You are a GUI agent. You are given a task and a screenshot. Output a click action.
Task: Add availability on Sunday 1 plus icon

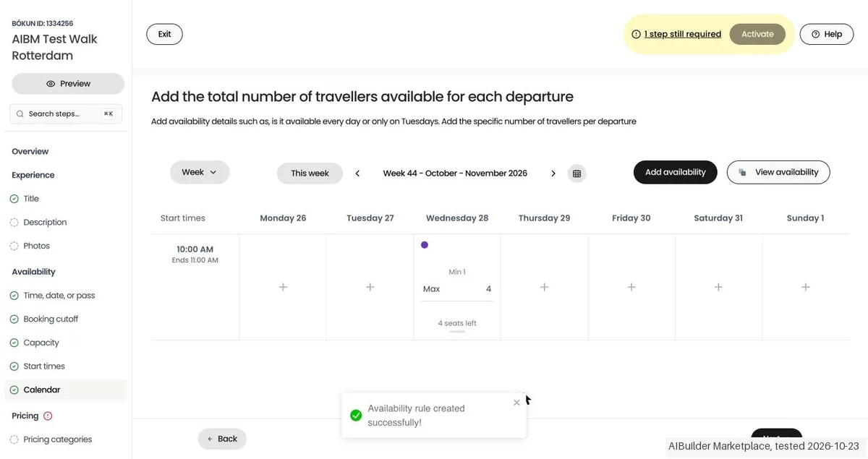coord(806,287)
